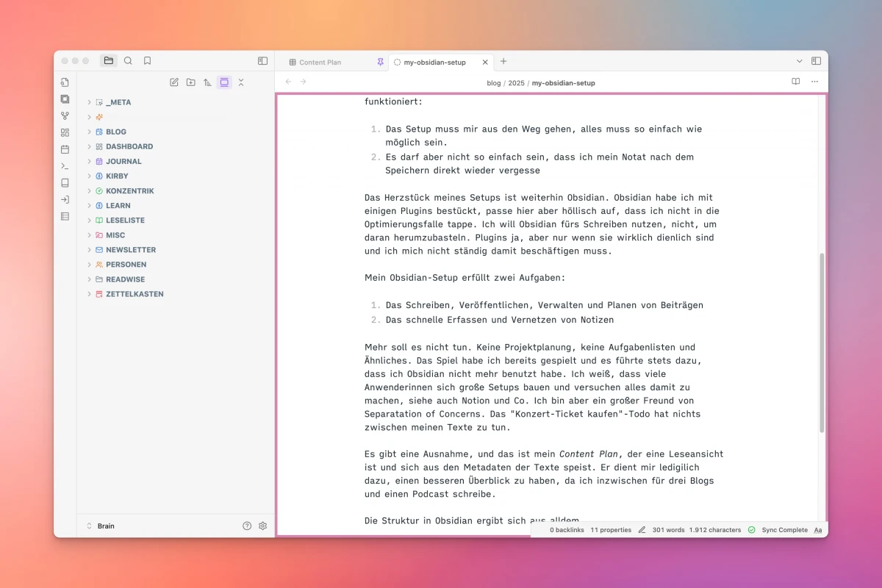Screen dimensions: 882x588
Task: Navigate forward in note history
Action: coord(304,82)
